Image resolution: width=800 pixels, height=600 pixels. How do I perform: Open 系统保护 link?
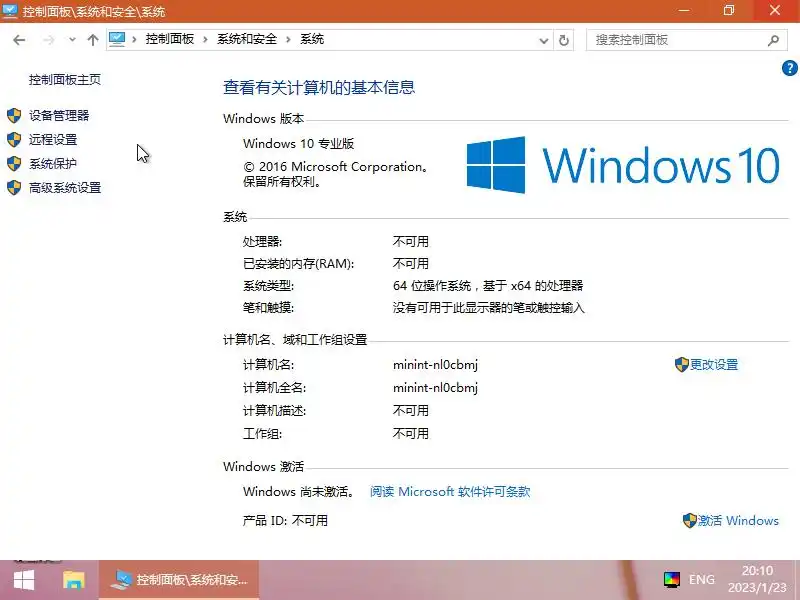53,163
